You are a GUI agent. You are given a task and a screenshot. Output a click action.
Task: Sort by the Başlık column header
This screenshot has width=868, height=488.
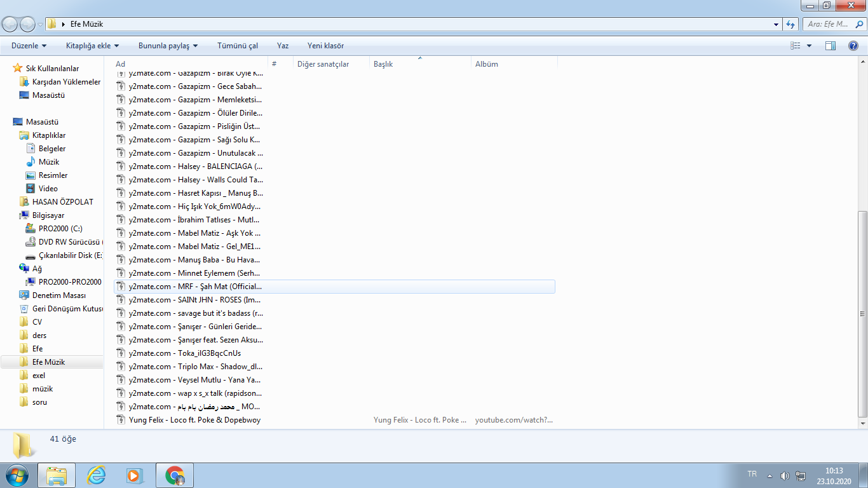(421, 64)
